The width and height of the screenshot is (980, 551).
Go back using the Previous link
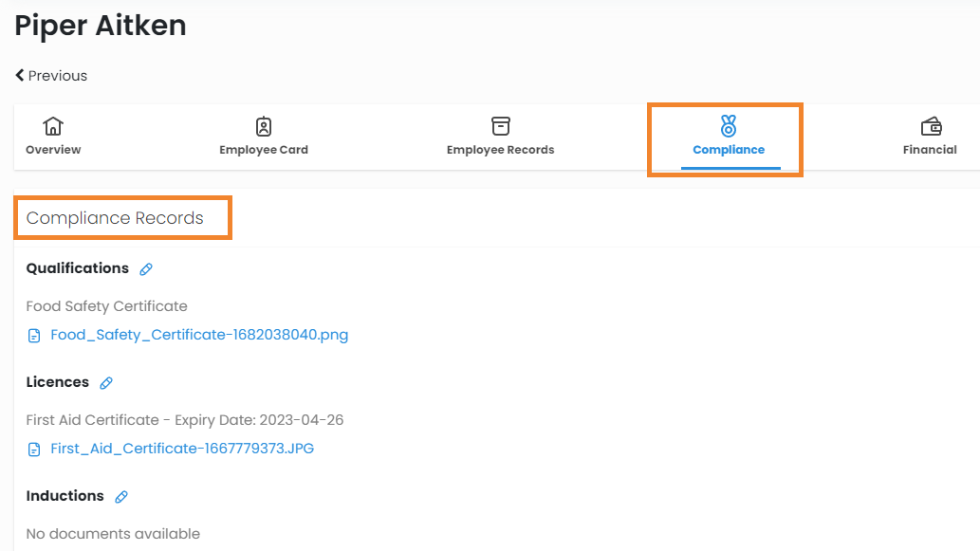pos(57,76)
